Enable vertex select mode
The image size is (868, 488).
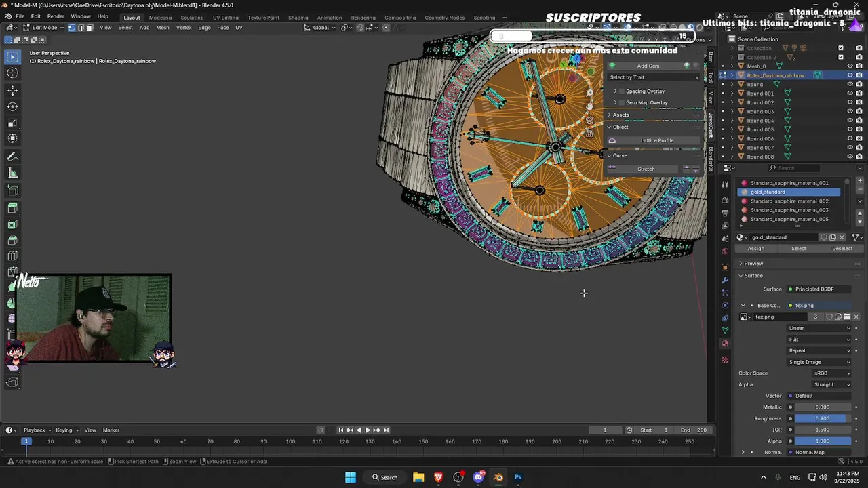coord(72,28)
